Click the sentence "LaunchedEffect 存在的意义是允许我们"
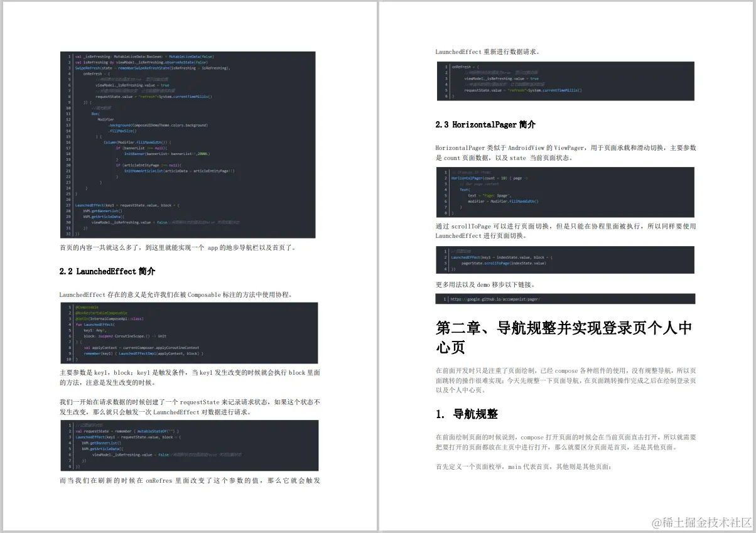This screenshot has height=533, width=756. point(176,294)
